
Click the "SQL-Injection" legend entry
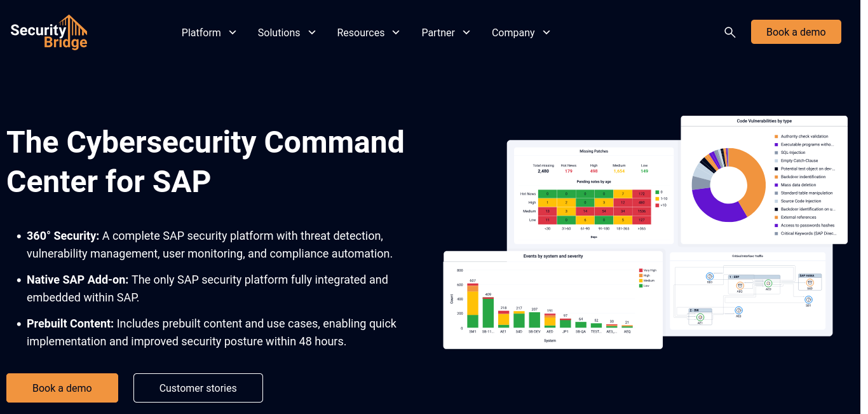pyautogui.click(x=790, y=153)
